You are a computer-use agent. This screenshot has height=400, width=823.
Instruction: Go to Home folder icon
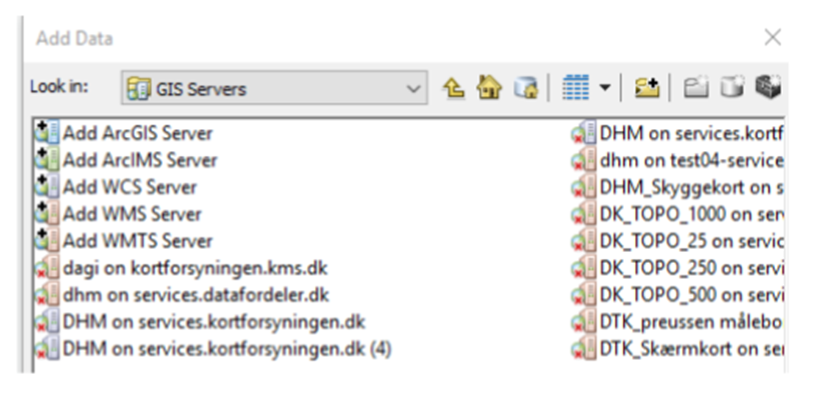click(489, 88)
